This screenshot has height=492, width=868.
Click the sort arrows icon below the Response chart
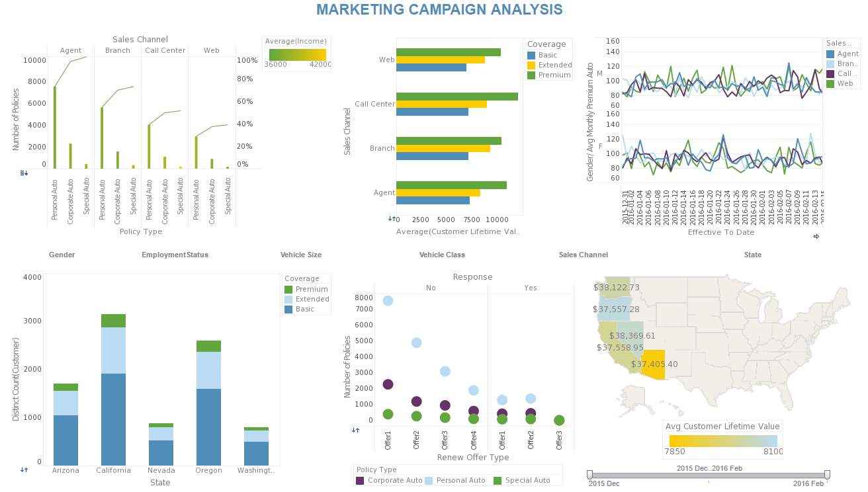pyautogui.click(x=355, y=430)
